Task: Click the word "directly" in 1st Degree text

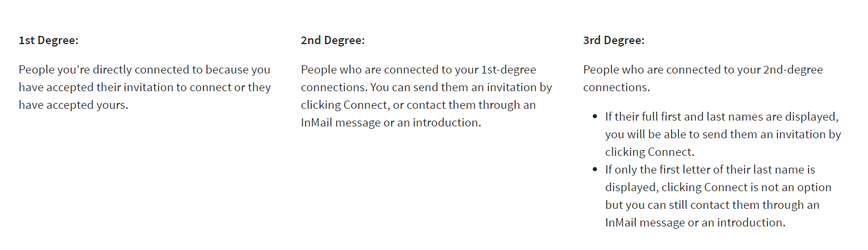Action: click(x=112, y=70)
